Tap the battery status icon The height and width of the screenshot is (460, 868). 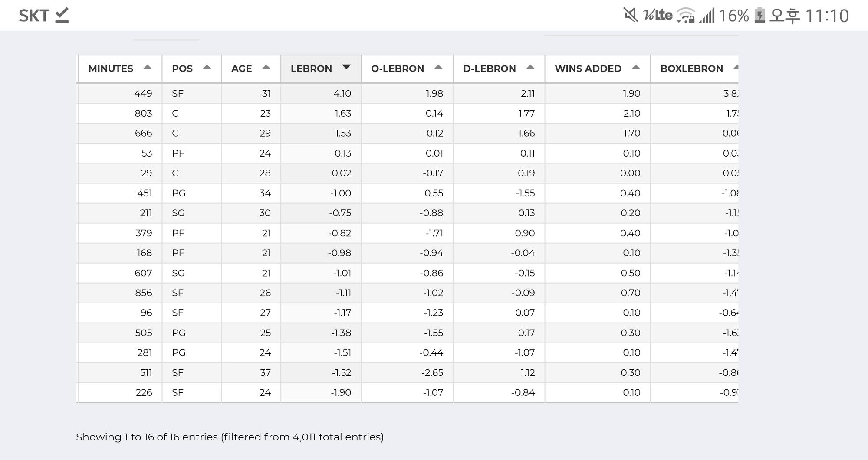click(x=759, y=16)
